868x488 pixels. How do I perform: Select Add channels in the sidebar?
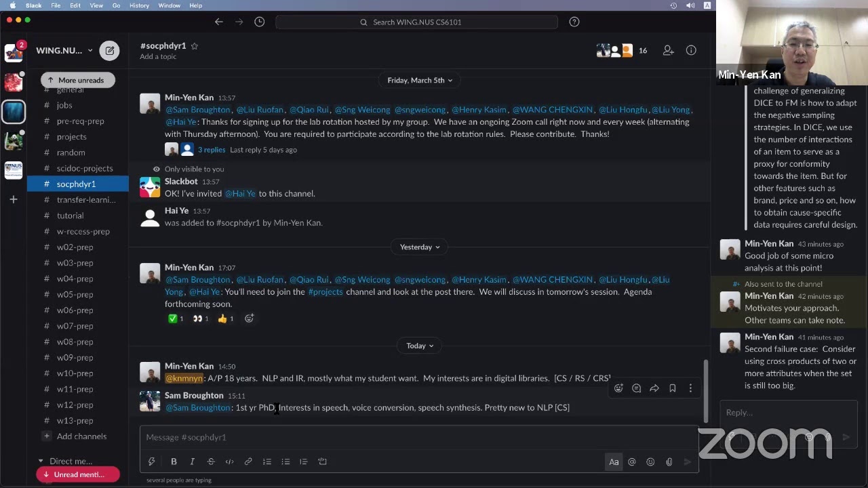[81, 436]
